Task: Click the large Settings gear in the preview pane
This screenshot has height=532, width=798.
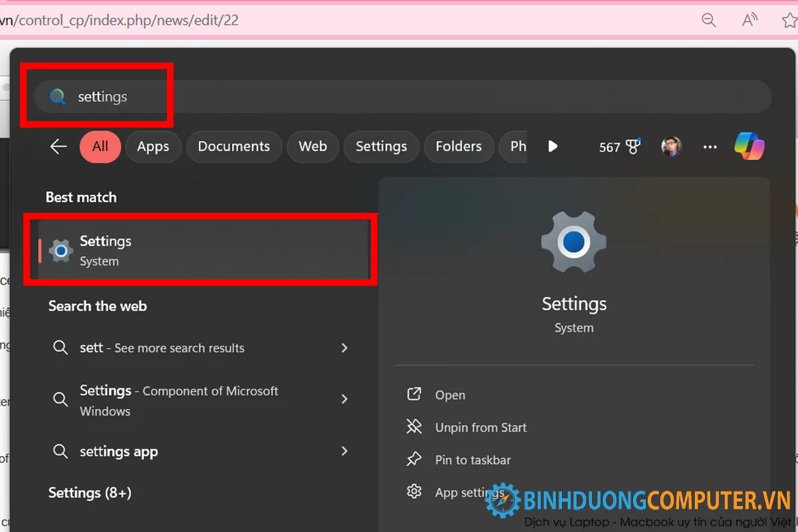Action: click(x=573, y=241)
